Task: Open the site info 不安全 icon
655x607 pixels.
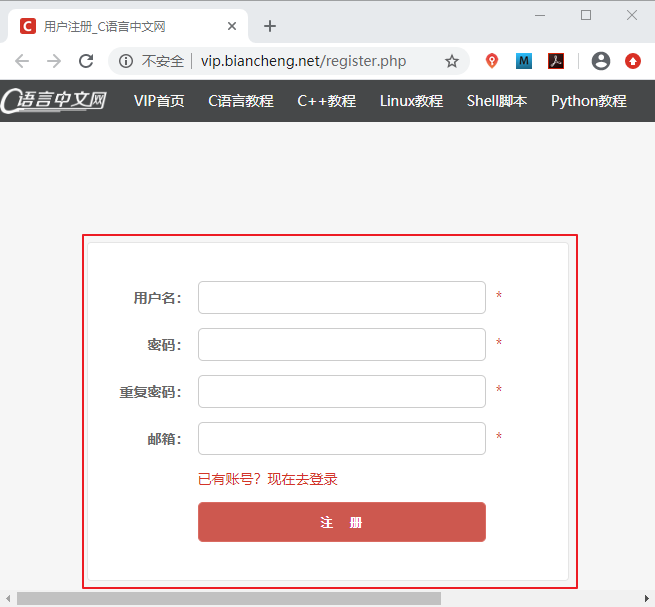Action: click(126, 61)
